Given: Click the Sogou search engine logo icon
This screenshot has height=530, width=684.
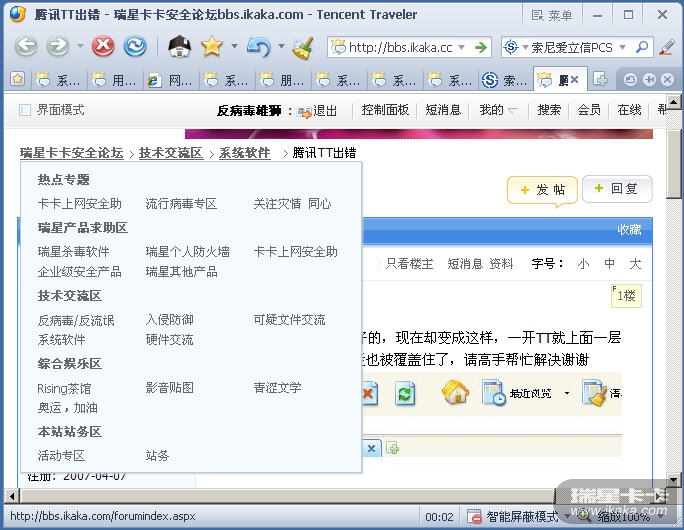Looking at the screenshot, I should click(x=511, y=47).
